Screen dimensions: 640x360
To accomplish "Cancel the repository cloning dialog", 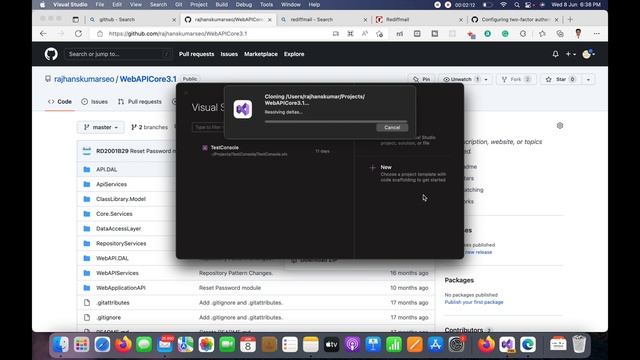I will pyautogui.click(x=392, y=127).
